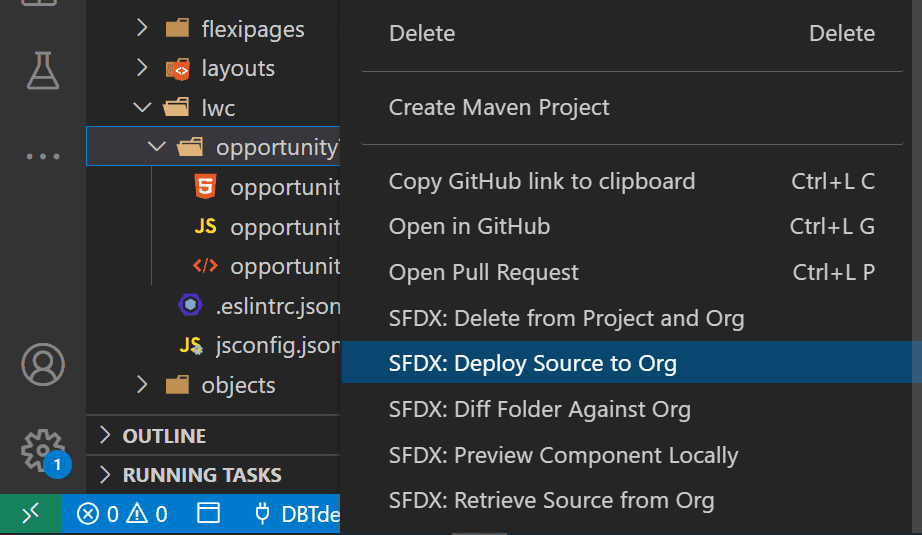
Task: Select the objects folder name
Action: click(x=238, y=386)
